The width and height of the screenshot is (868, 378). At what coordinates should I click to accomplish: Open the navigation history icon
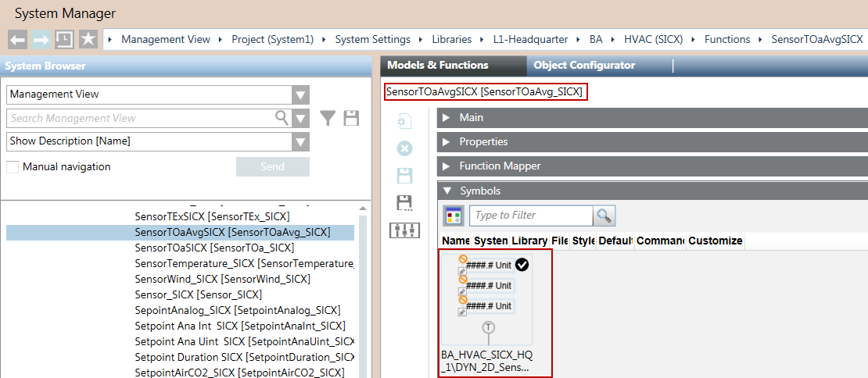coord(64,39)
